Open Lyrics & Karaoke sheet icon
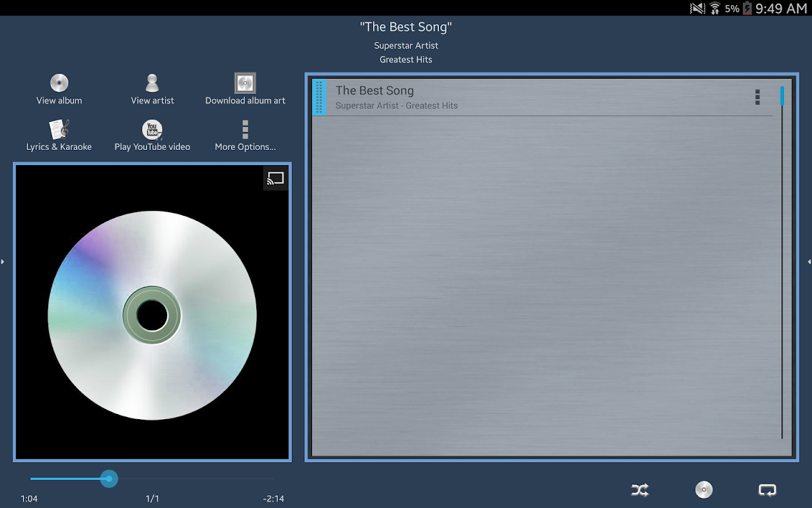This screenshot has height=508, width=812. (59, 130)
